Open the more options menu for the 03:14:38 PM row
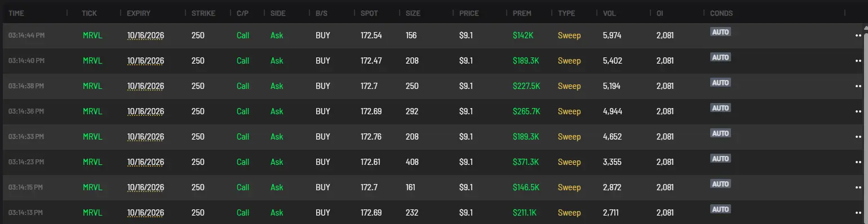868x224 pixels. click(859, 86)
